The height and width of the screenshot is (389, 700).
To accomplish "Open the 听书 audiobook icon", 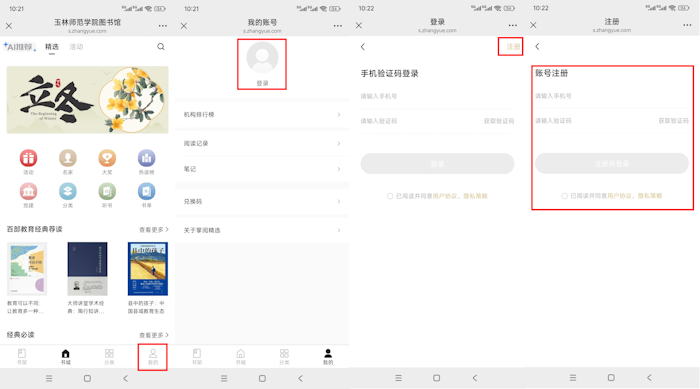I will [x=107, y=192].
